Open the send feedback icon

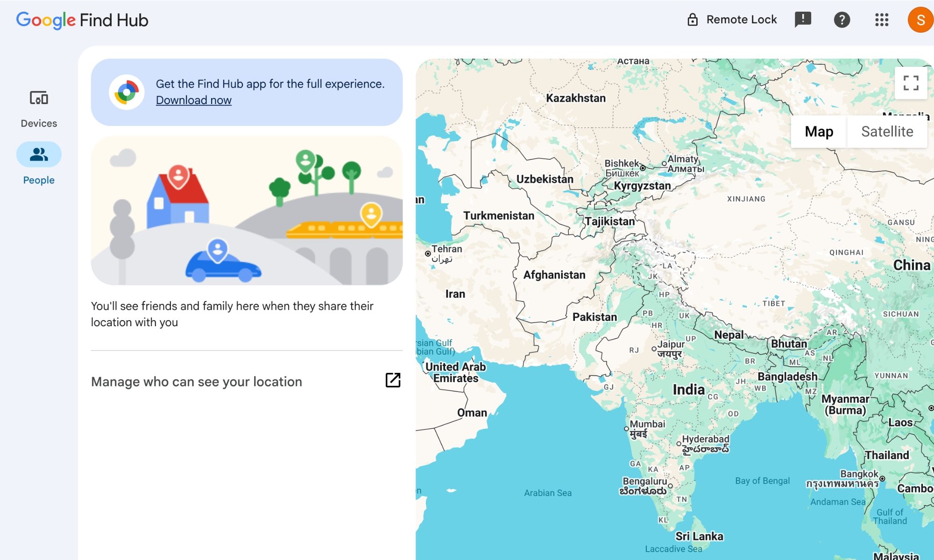pos(803,20)
